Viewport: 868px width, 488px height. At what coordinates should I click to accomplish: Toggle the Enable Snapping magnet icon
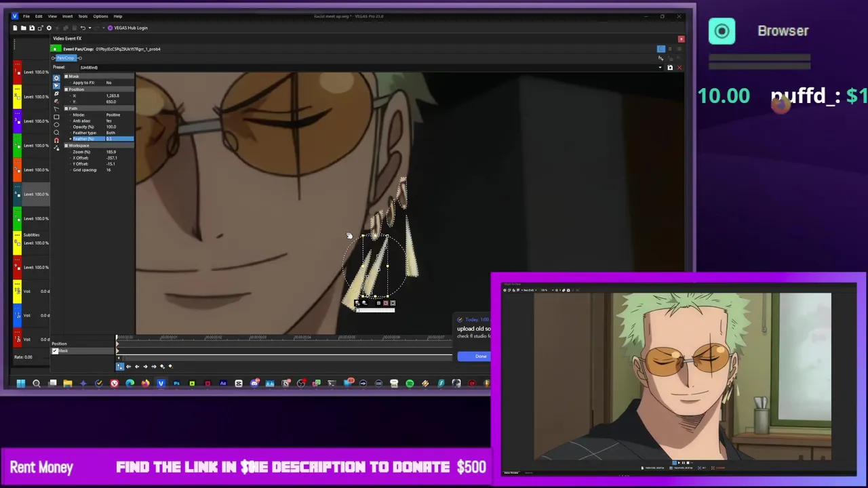click(x=56, y=140)
